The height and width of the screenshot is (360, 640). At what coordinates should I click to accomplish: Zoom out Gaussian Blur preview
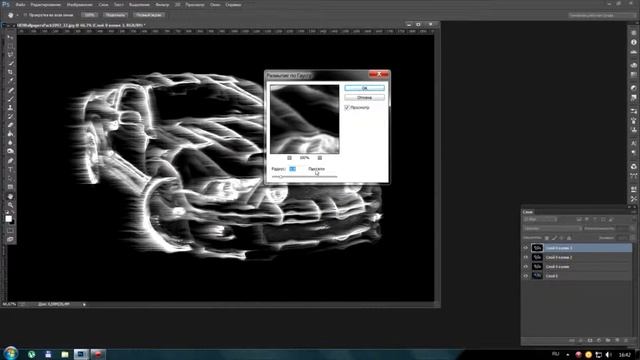coord(289,158)
